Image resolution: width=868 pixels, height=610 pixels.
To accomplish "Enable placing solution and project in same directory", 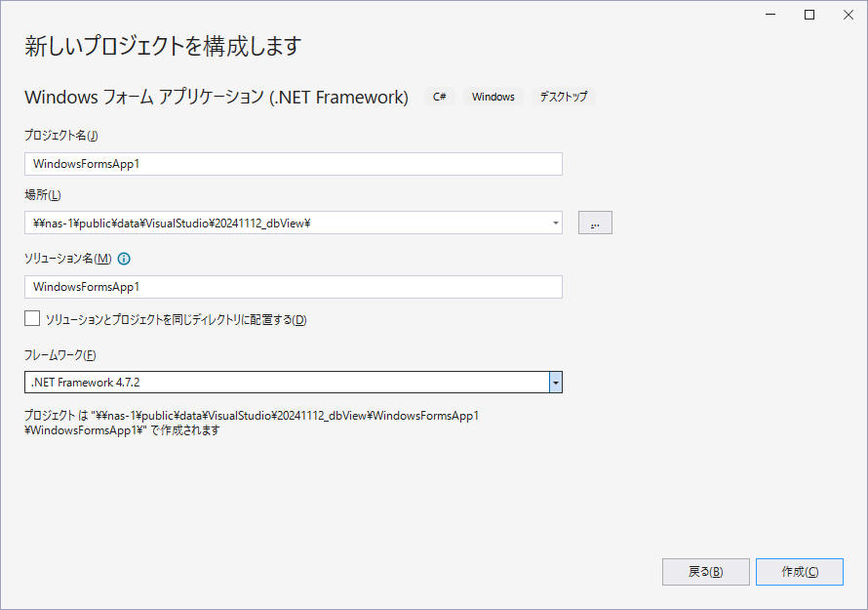I will tap(33, 319).
